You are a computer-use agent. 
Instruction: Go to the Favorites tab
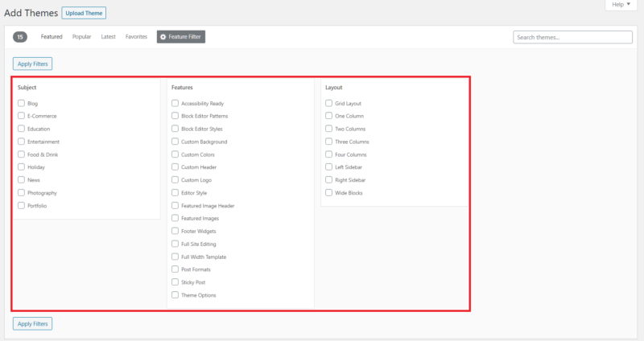point(136,36)
